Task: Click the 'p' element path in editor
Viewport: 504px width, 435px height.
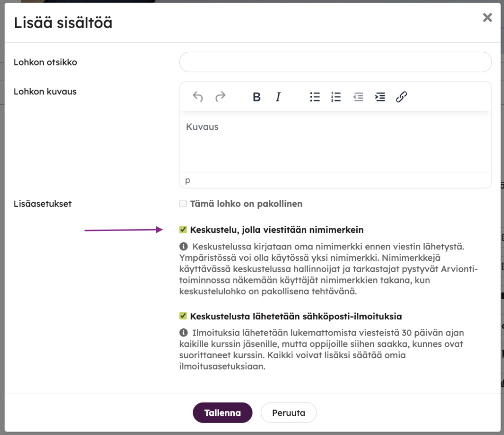Action: (188, 180)
